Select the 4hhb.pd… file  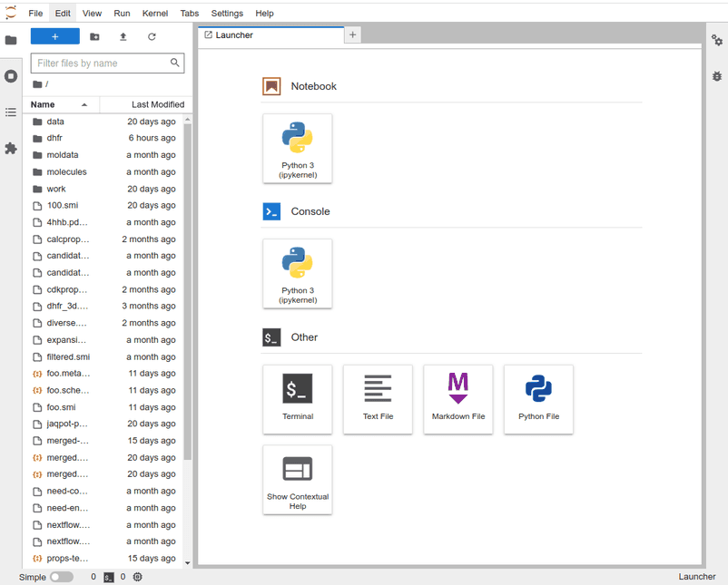pos(104,222)
